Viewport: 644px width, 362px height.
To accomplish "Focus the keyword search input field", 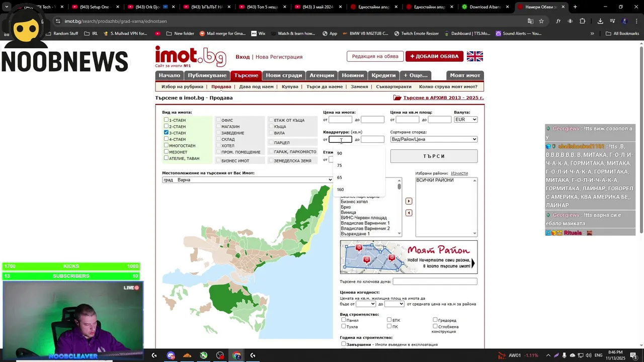I will (435, 282).
